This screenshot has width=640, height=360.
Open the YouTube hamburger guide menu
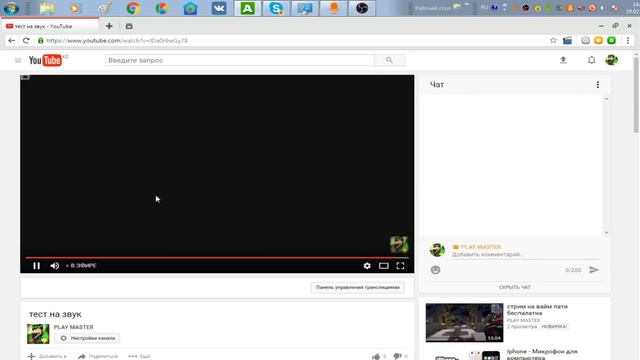(x=18, y=60)
